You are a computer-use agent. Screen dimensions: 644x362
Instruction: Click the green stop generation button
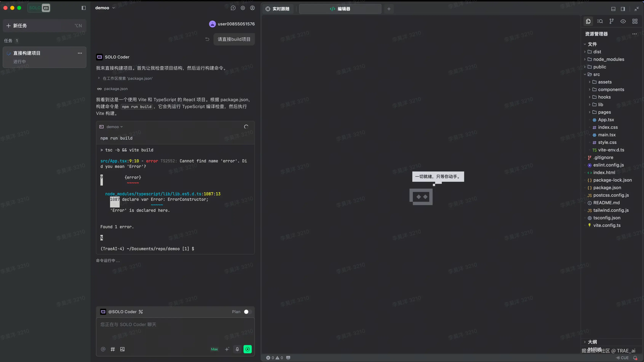pos(248,349)
